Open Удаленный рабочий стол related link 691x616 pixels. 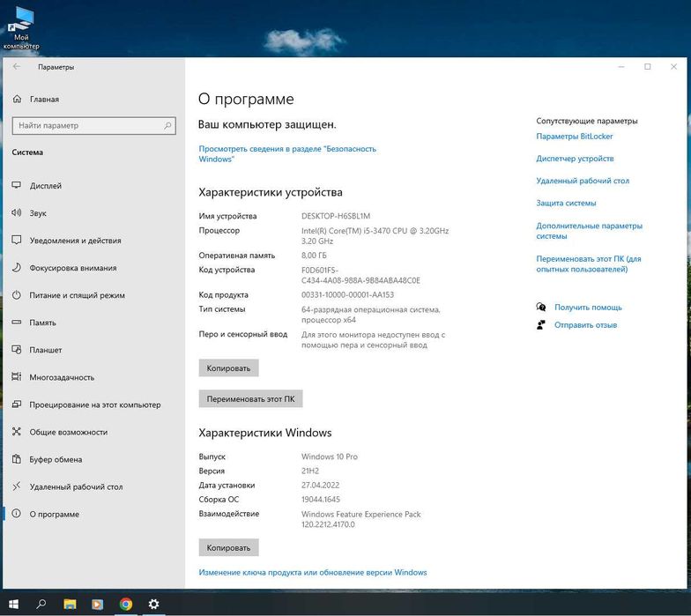583,181
